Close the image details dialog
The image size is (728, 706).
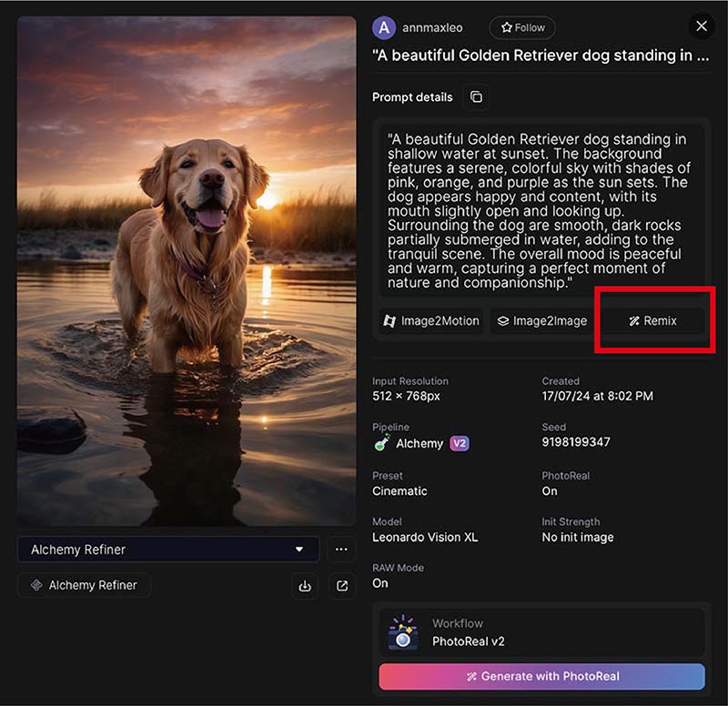click(701, 26)
